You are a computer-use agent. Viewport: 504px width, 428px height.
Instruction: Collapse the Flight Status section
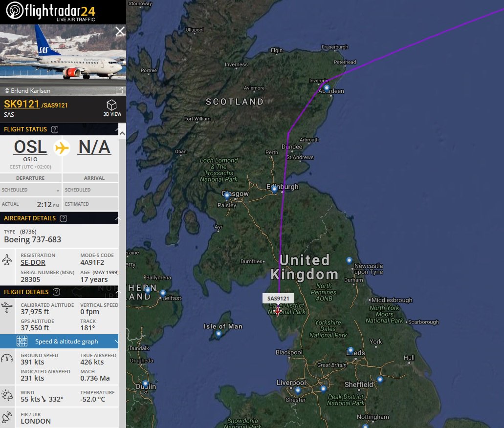pyautogui.click(x=116, y=129)
